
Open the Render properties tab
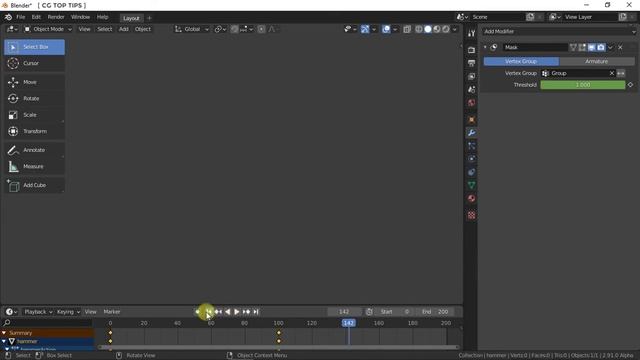click(471, 50)
